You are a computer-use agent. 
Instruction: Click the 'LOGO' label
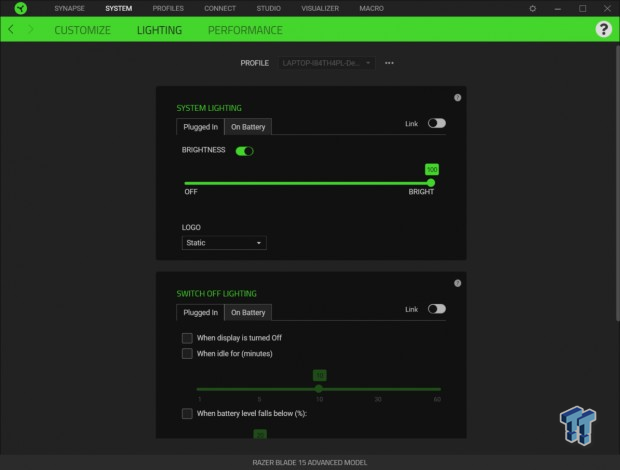pos(191,227)
